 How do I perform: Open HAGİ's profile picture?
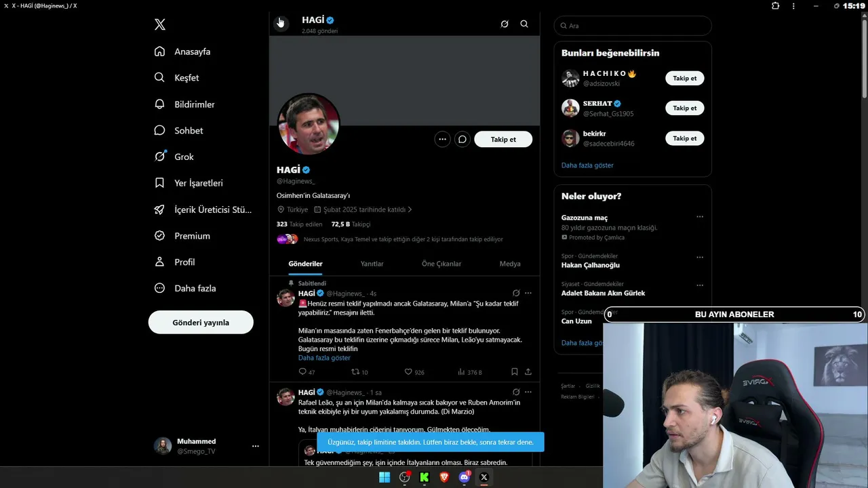point(309,125)
